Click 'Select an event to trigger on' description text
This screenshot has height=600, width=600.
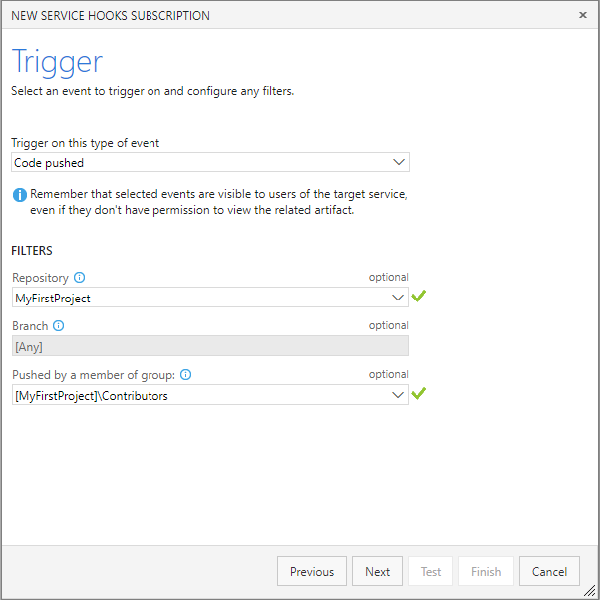(153, 91)
